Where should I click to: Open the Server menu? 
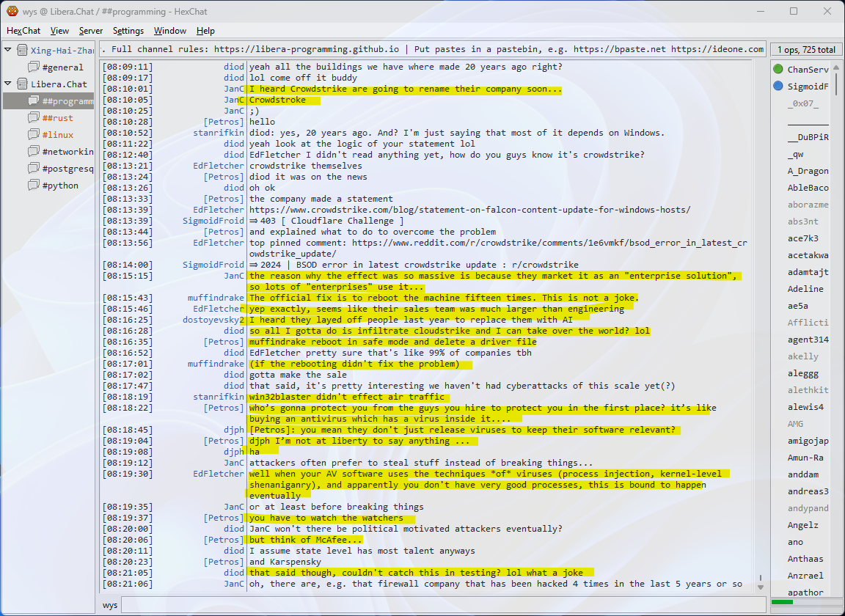pos(91,31)
